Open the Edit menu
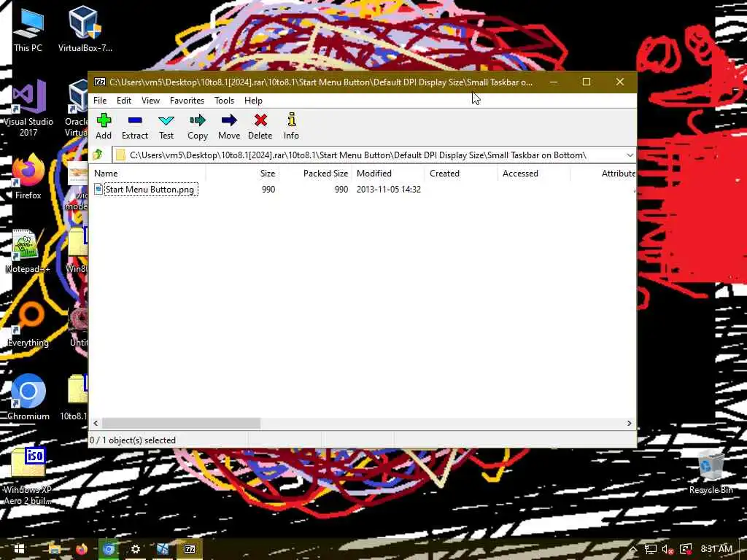Viewport: 747px width, 560px height. 124,101
